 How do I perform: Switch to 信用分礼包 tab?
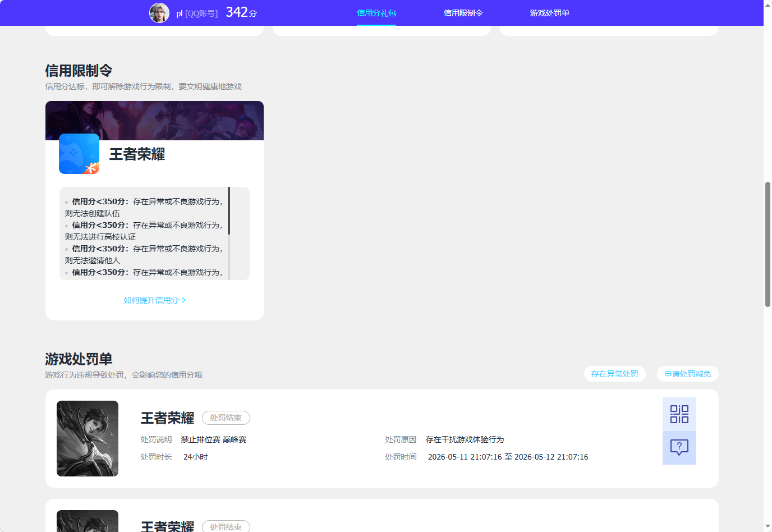[376, 13]
